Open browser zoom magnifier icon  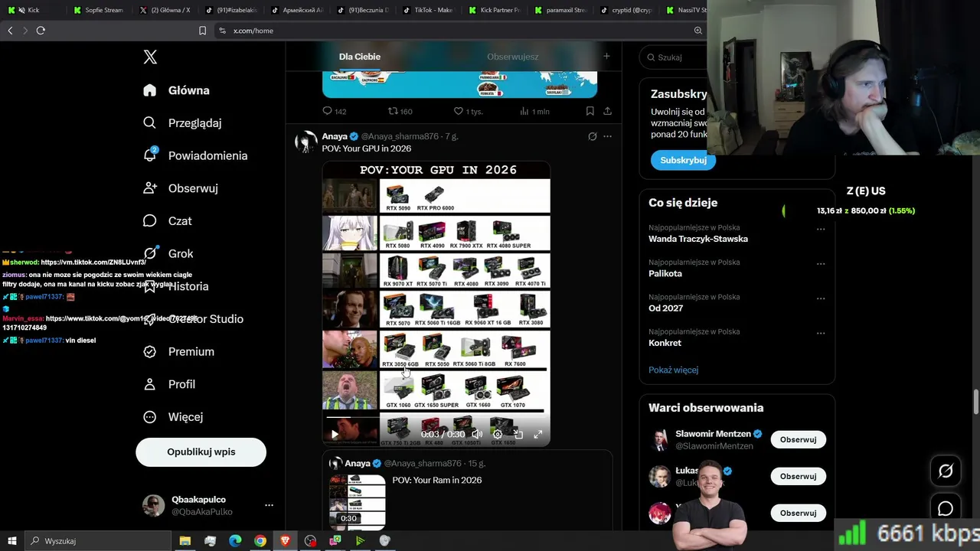click(x=697, y=31)
